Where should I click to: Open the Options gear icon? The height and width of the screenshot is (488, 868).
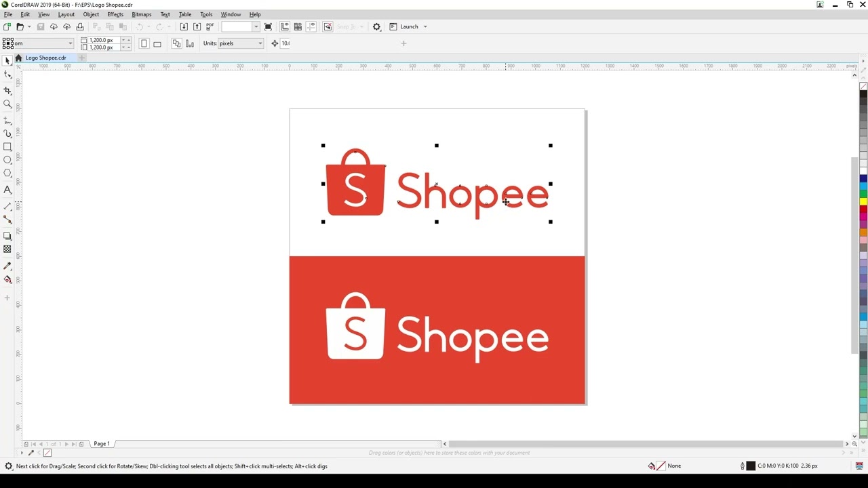(x=376, y=26)
